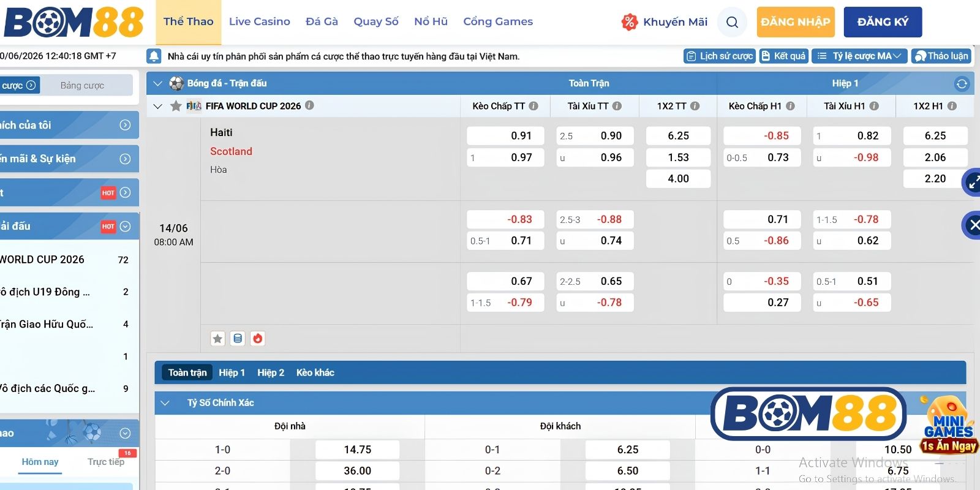Image resolution: width=980 pixels, height=490 pixels.
Task: Open the search magnifier icon
Action: tap(732, 23)
